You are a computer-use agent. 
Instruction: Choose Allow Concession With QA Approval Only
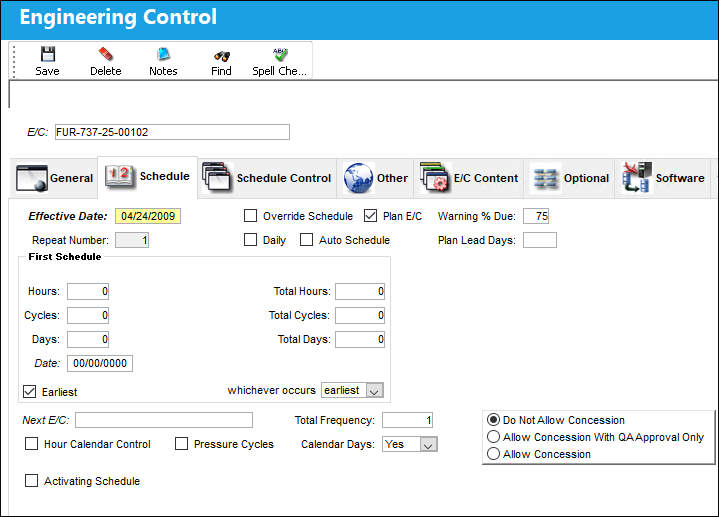(x=493, y=437)
